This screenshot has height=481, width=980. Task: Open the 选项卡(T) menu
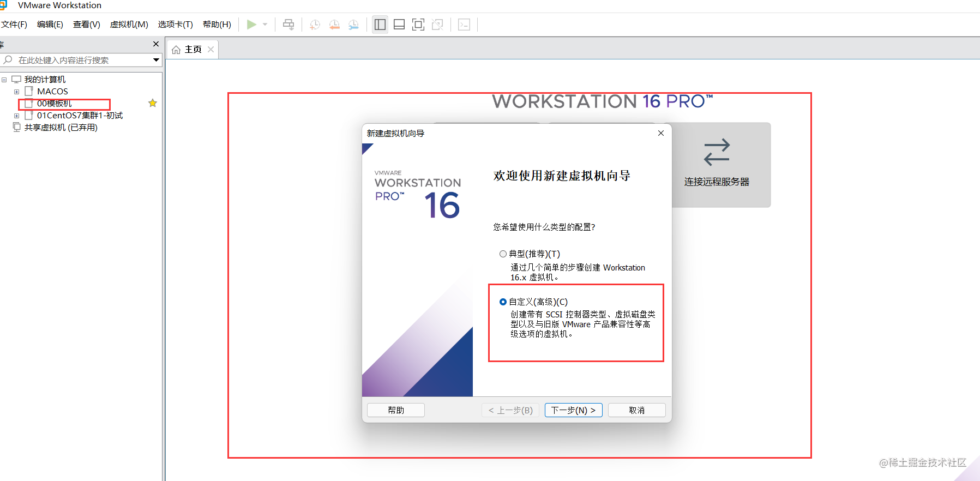176,25
